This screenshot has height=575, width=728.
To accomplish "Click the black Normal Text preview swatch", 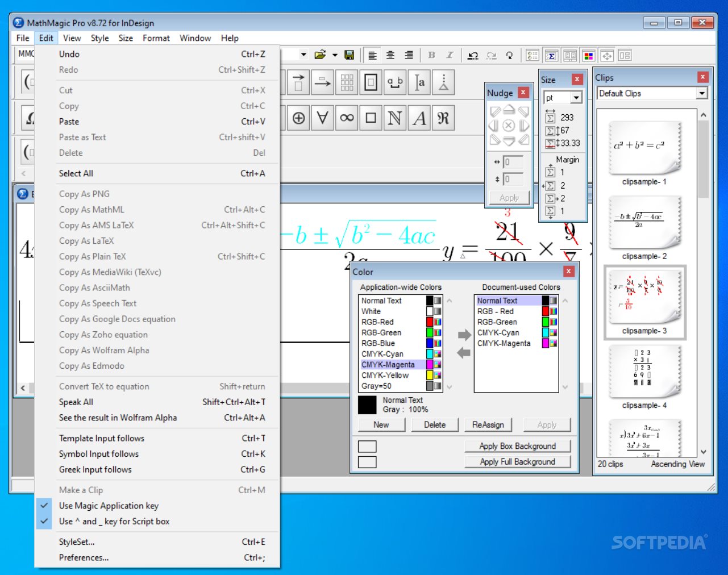I will pos(367,405).
